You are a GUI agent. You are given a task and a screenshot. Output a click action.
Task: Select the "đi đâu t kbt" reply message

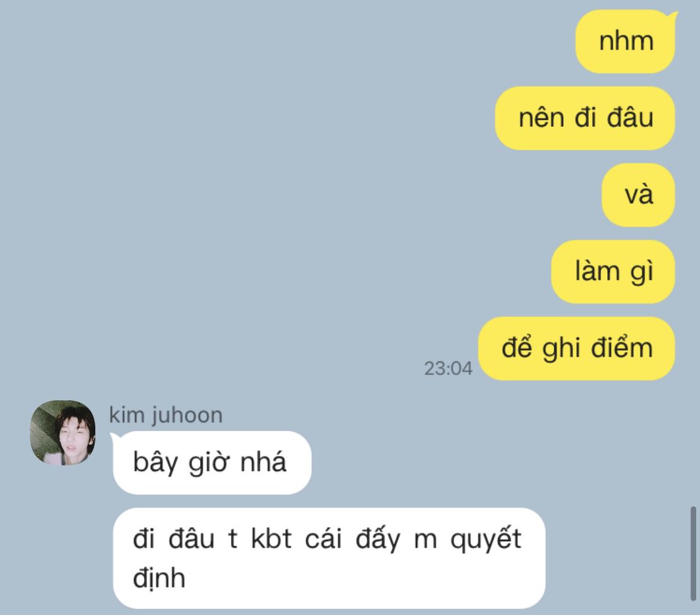point(329,558)
